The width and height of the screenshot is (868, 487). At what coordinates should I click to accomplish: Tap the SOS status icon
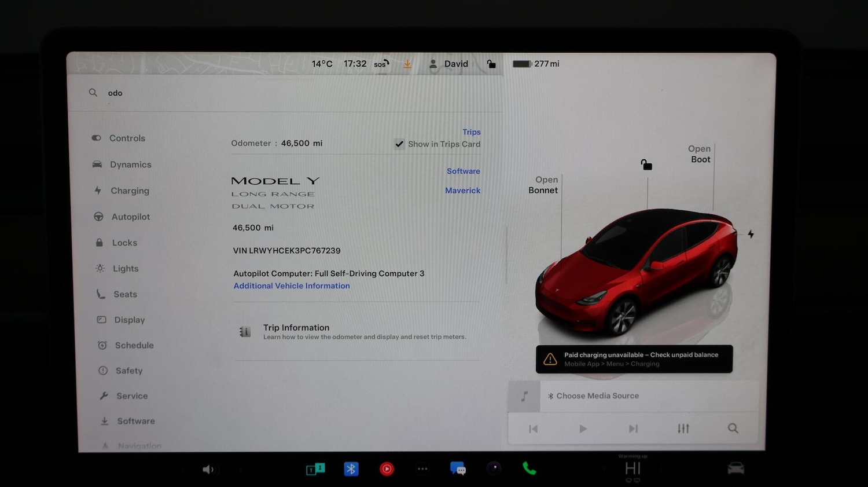pos(381,64)
